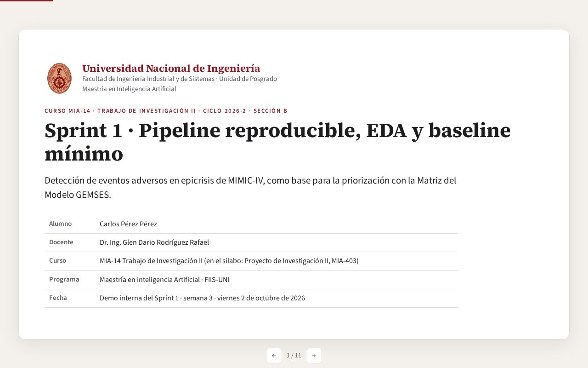The image size is (588, 368).
Task: Click the subtitle about MIMIC-IV adverse events
Action: coord(250,187)
